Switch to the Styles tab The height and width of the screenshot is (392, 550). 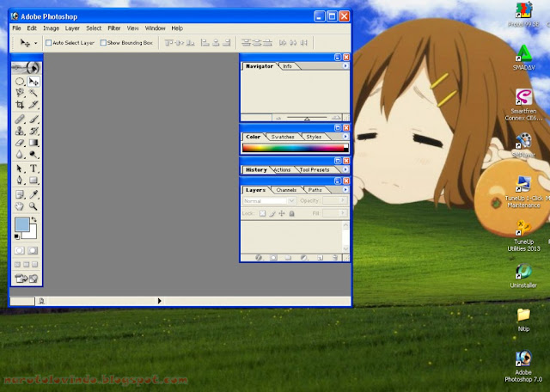314,137
